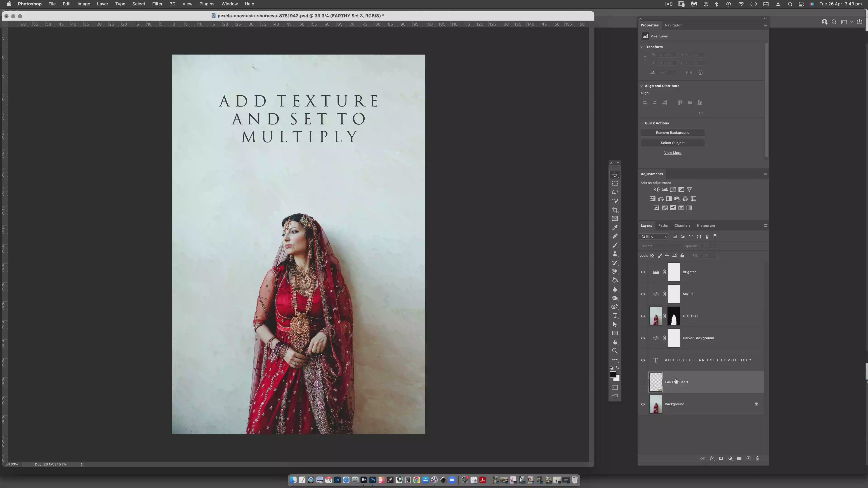Click the foreground color swatch
The width and height of the screenshot is (868, 488).
613,375
